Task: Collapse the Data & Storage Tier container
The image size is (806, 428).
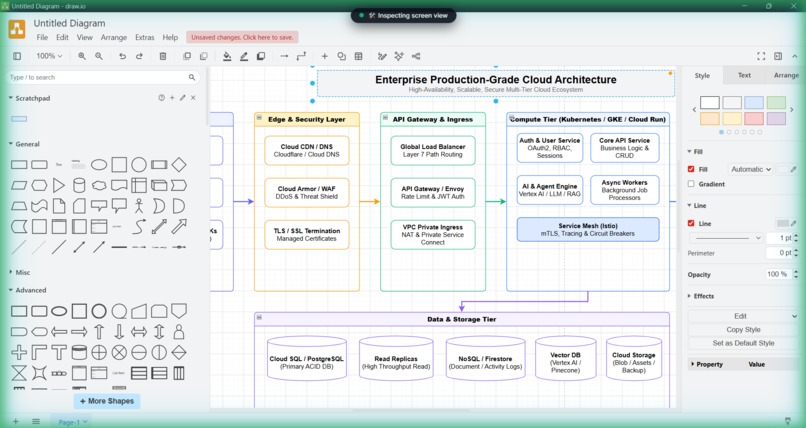Action: pyautogui.click(x=259, y=318)
